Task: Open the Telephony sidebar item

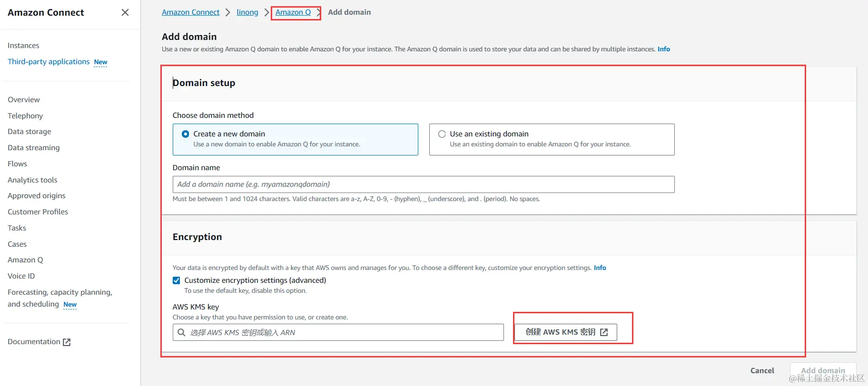Action: click(x=25, y=116)
